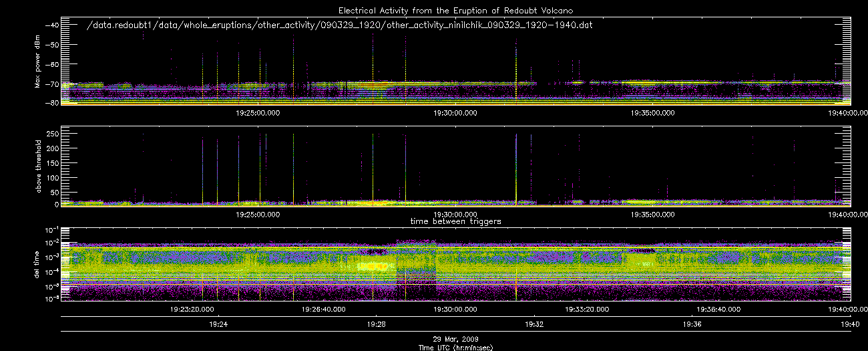Click 19:35:00.000 label under the above threshold plot
Screen dimensions: 868x351
tap(652, 215)
